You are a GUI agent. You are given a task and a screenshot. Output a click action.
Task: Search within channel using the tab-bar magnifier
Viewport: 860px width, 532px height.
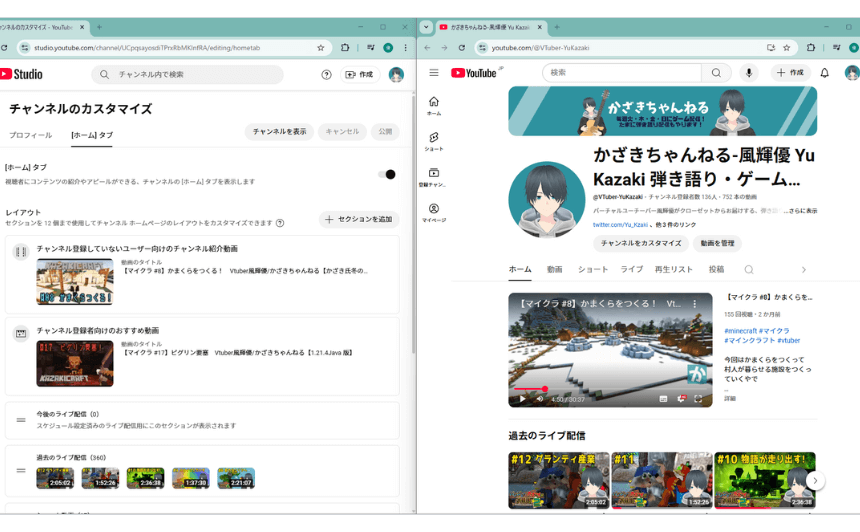tap(749, 269)
